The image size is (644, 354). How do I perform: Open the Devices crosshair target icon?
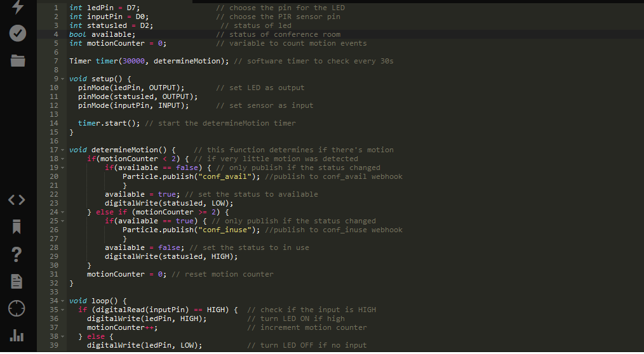pos(17,309)
